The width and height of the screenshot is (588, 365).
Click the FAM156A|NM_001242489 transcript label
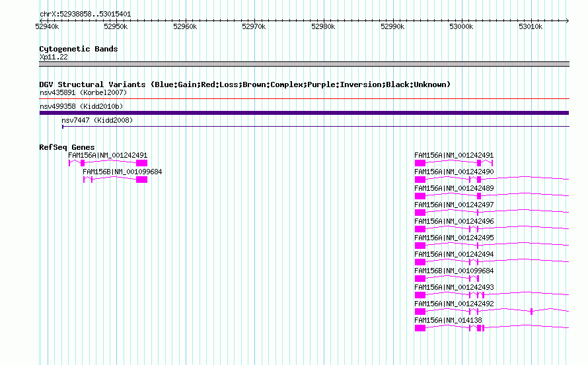454,188
